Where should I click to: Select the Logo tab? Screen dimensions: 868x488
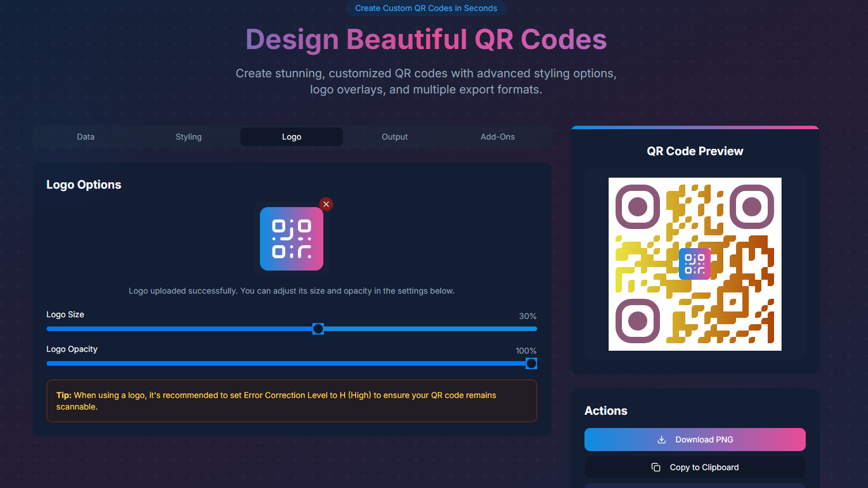tap(292, 137)
